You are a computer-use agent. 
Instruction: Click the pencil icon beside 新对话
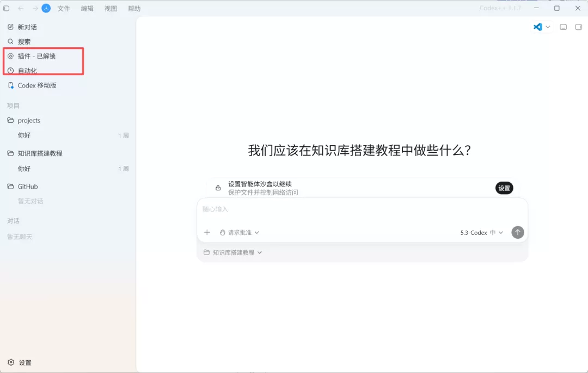point(10,27)
